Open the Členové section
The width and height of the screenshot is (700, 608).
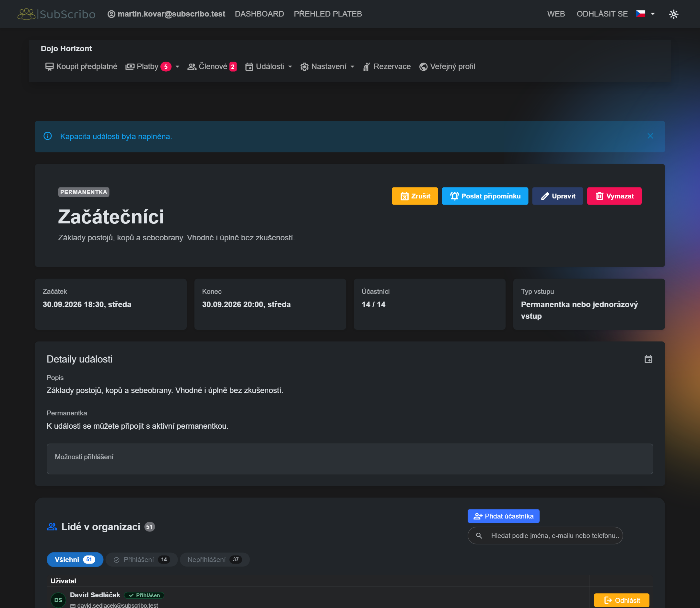point(212,66)
